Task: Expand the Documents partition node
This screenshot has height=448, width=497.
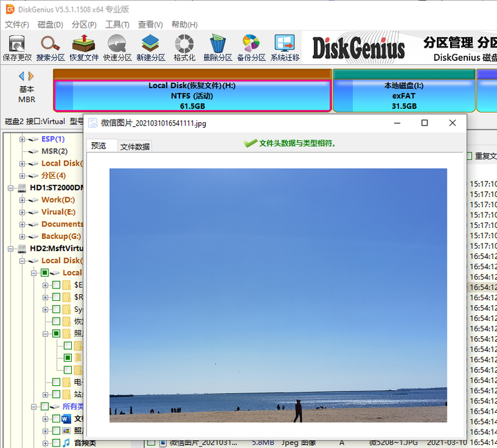Action: tap(22, 224)
